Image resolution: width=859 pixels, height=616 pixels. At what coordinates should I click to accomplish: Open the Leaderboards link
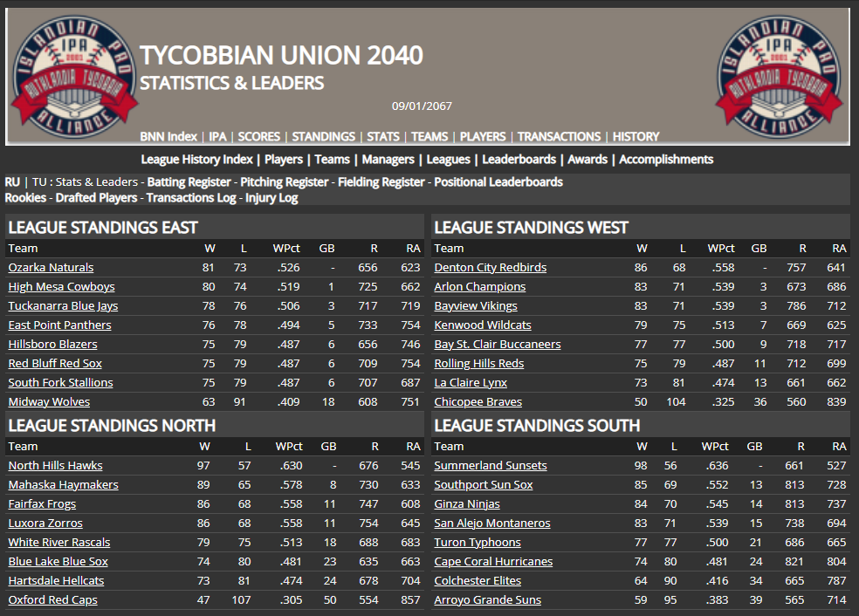coord(519,160)
